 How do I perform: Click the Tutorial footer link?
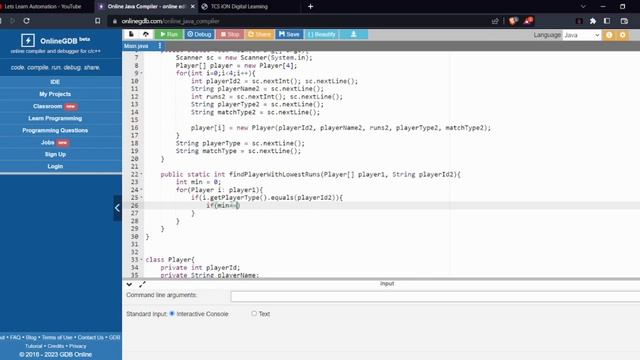click(34, 346)
